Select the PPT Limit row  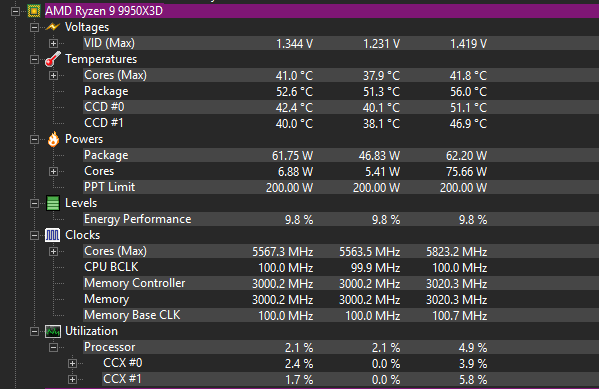tap(341, 187)
